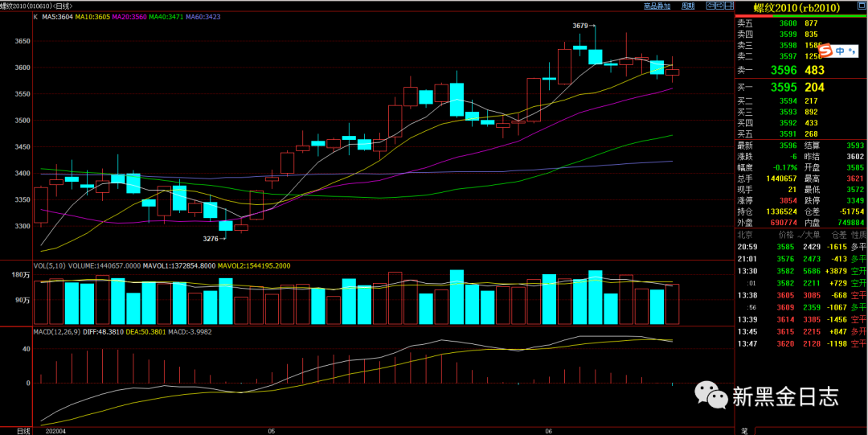The height and width of the screenshot is (435, 868).
Task: Click the 内盘 value 749884
Action: (x=850, y=222)
